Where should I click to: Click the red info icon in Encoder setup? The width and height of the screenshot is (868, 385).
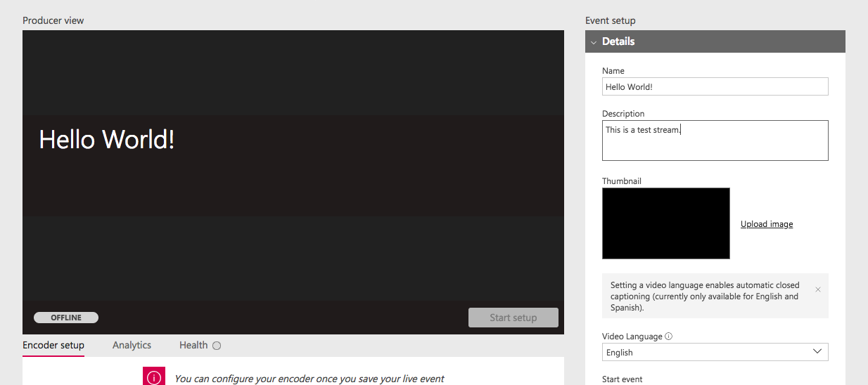coord(154,376)
